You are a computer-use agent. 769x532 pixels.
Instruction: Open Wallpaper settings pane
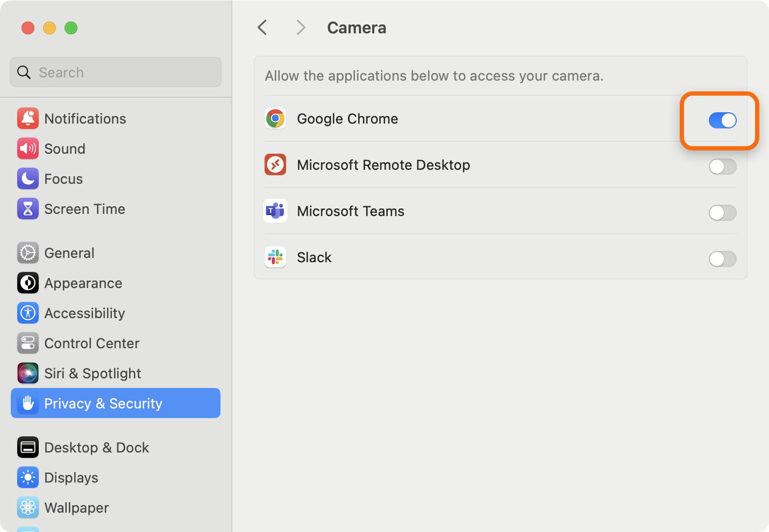pyautogui.click(x=116, y=508)
